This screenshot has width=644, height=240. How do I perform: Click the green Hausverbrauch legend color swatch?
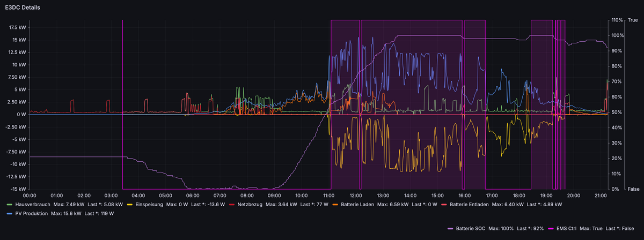(9, 205)
